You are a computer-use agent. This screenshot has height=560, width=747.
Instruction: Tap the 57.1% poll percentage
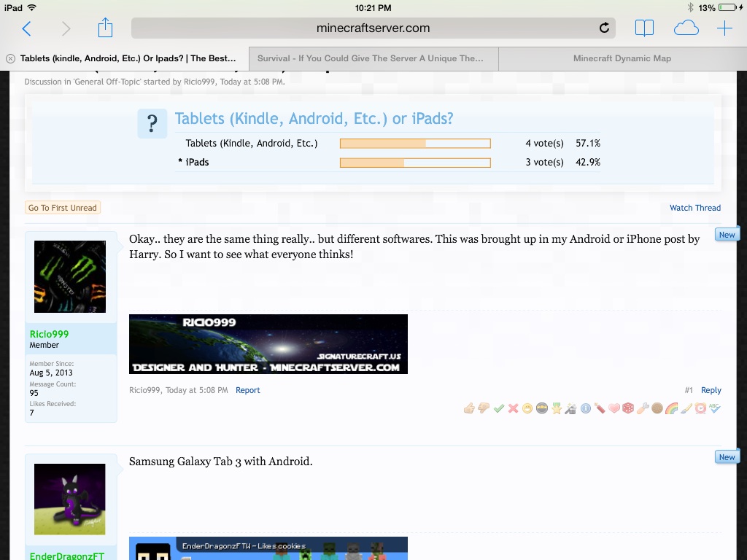[x=588, y=144]
